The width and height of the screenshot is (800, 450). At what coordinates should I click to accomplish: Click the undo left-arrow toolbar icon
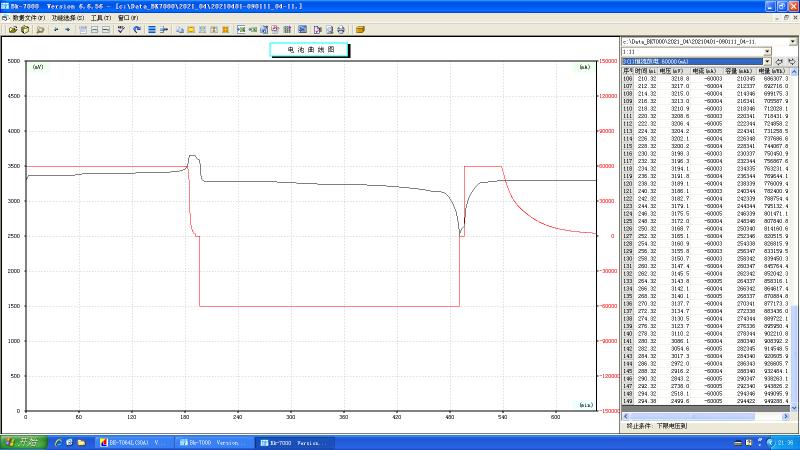(x=55, y=29)
